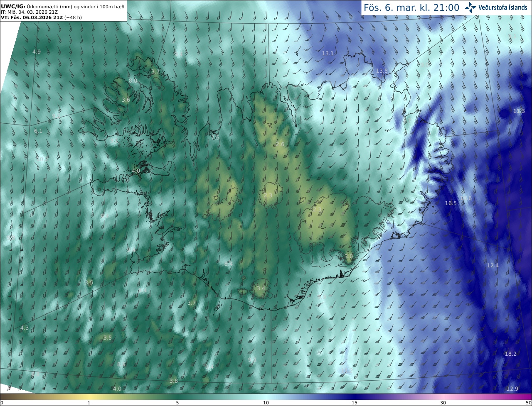532x406 pixels.
Task: Click the 13.5 value on the map
Action: click(x=382, y=71)
